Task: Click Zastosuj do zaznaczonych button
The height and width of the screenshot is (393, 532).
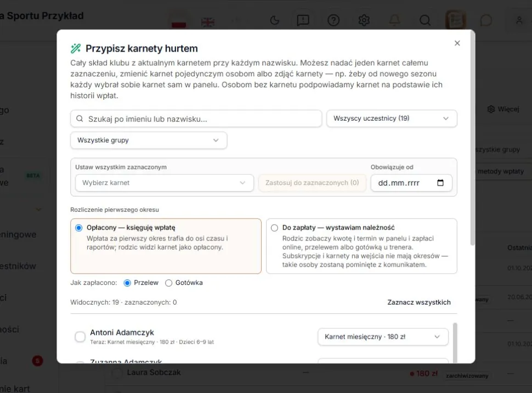Action: click(x=312, y=183)
